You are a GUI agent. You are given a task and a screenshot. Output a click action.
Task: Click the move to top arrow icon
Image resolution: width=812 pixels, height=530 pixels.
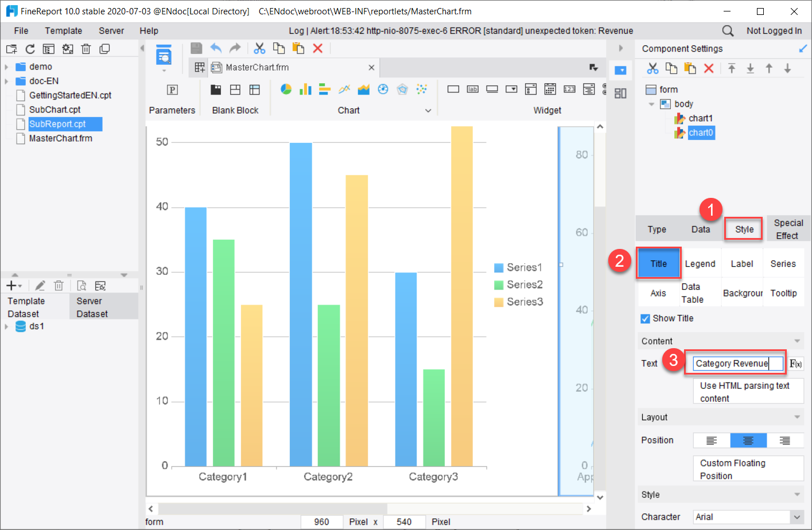[732, 69]
